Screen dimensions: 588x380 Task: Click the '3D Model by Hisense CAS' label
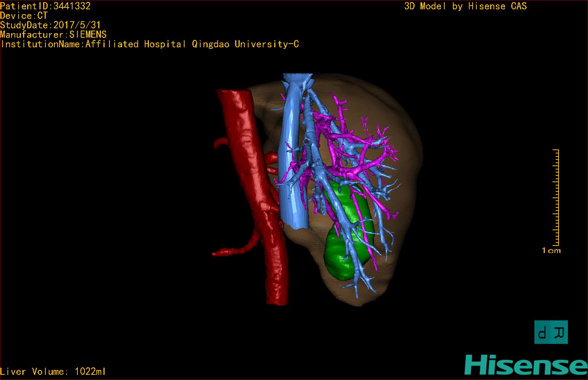(x=465, y=6)
